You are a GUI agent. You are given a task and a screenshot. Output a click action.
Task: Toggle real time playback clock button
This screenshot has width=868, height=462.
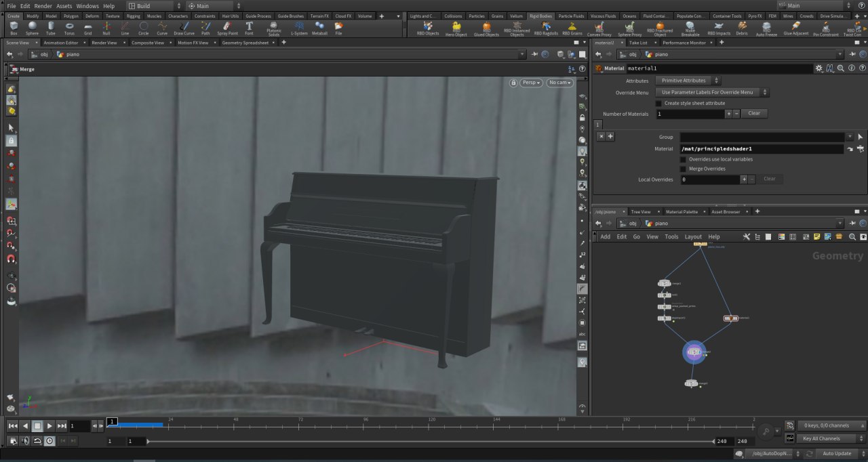tap(50, 441)
